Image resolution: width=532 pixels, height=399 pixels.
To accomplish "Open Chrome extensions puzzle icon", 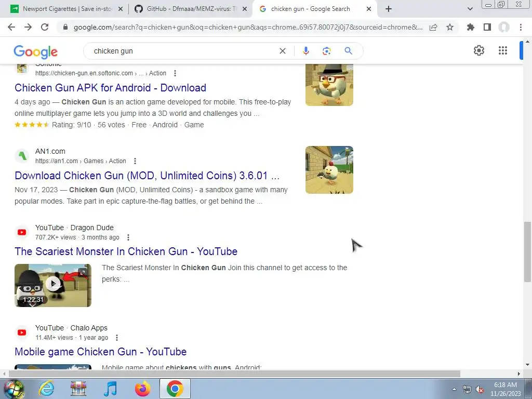I will click(470, 27).
